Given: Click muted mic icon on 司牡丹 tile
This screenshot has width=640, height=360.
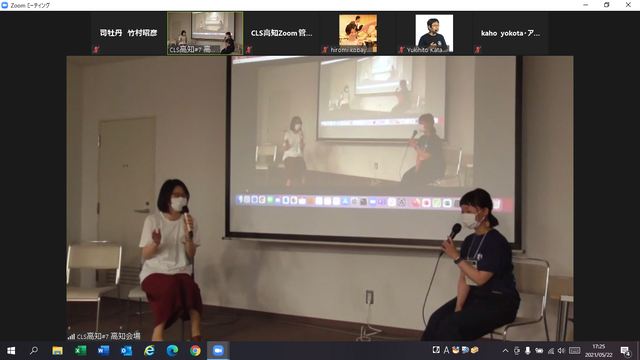Looking at the screenshot, I should (x=96, y=50).
